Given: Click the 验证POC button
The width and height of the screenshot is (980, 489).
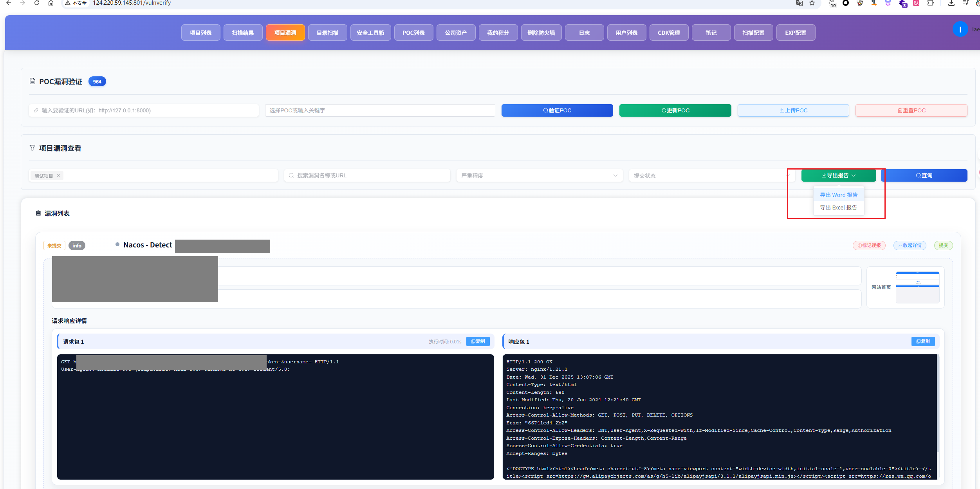Looking at the screenshot, I should click(x=557, y=110).
